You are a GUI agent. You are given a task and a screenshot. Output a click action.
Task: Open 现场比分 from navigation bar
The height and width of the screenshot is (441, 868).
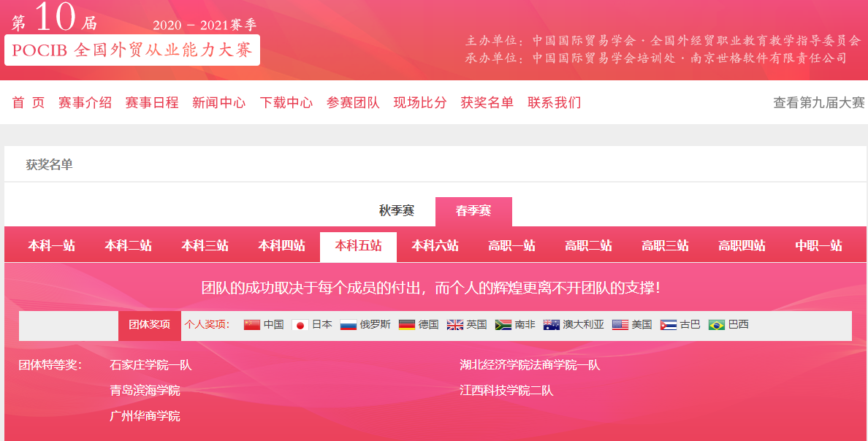click(420, 103)
